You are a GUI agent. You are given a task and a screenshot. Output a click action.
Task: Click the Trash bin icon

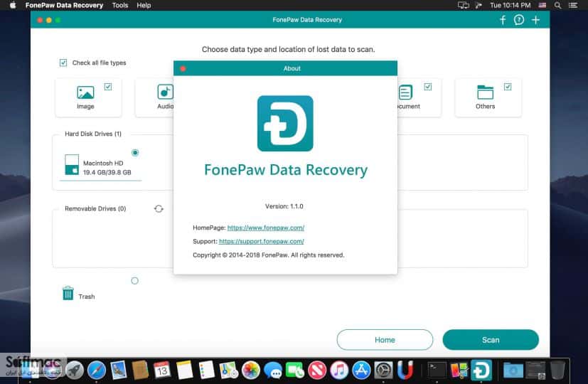68,293
